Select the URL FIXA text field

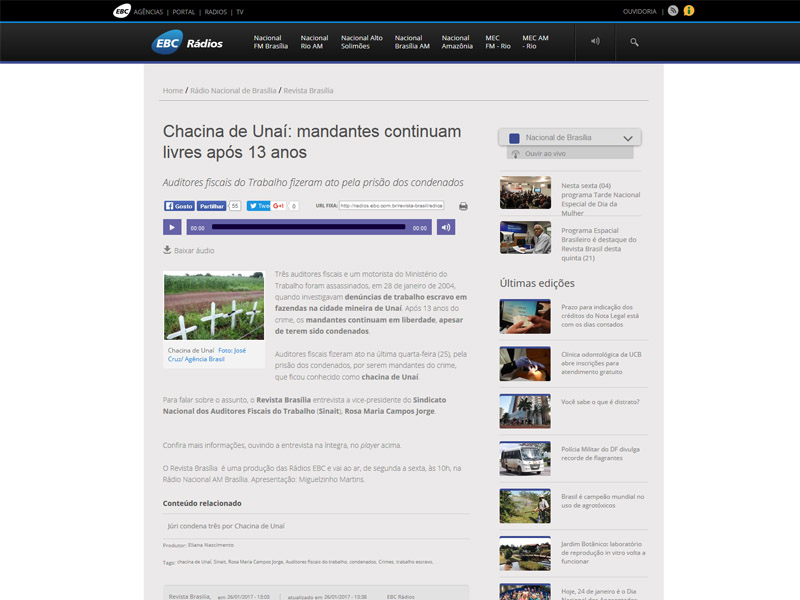click(391, 206)
